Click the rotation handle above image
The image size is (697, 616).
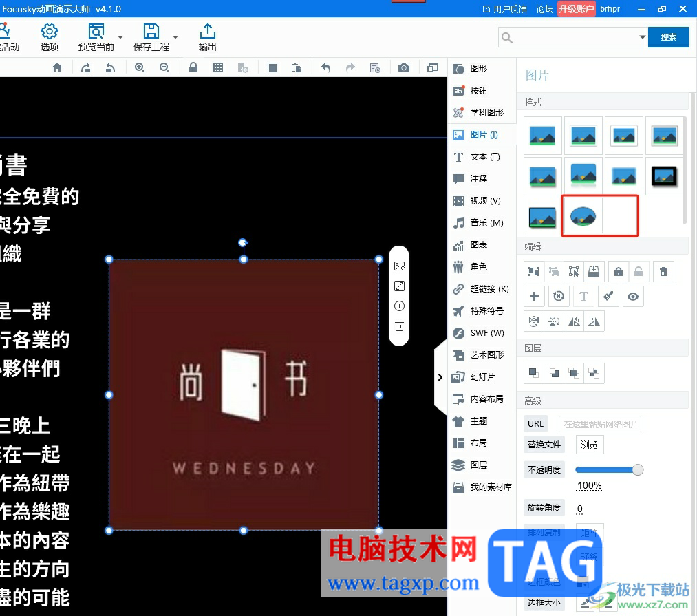pyautogui.click(x=243, y=242)
